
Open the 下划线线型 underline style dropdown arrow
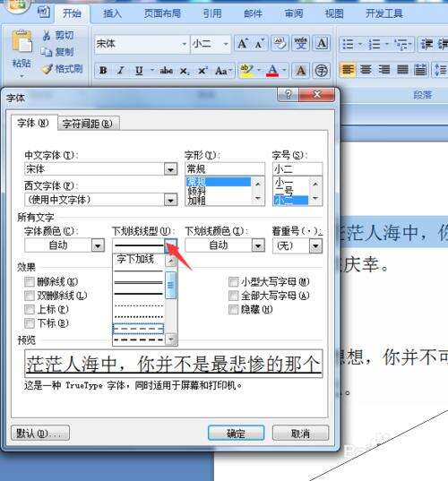coord(170,245)
